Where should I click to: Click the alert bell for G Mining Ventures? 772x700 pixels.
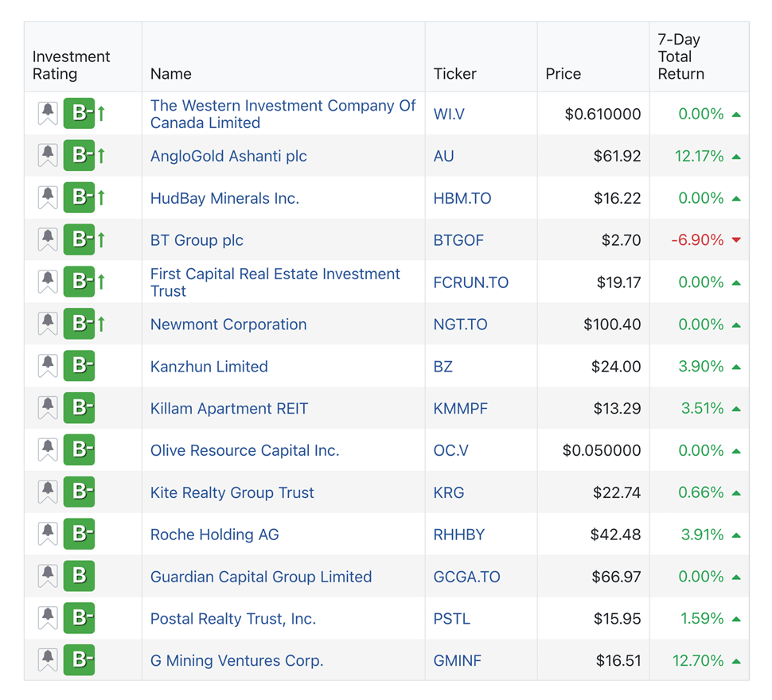pyautogui.click(x=48, y=660)
